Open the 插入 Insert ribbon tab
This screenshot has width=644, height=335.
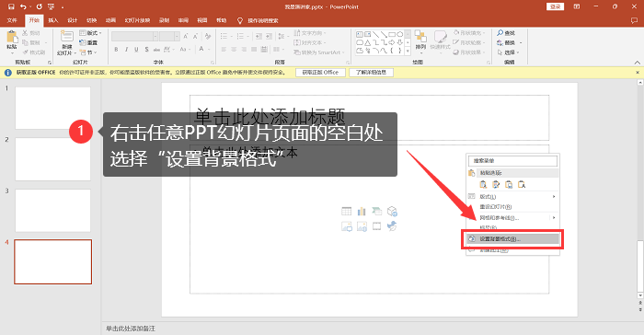click(x=53, y=20)
